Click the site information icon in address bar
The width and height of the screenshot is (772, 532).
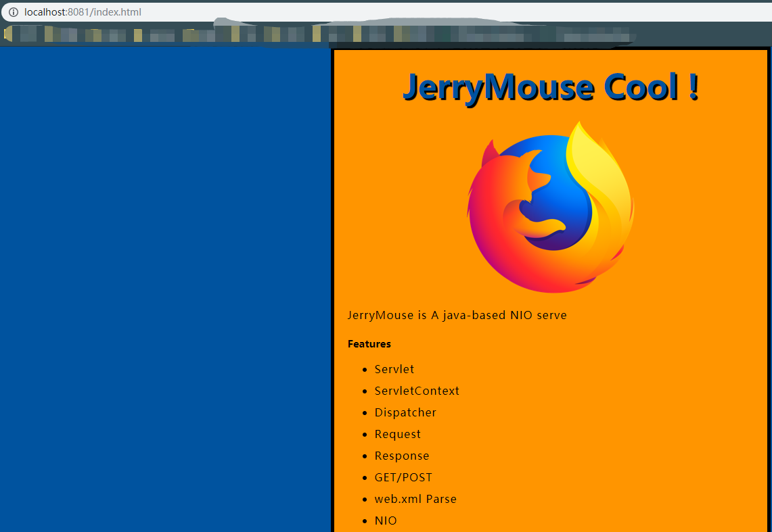point(14,11)
